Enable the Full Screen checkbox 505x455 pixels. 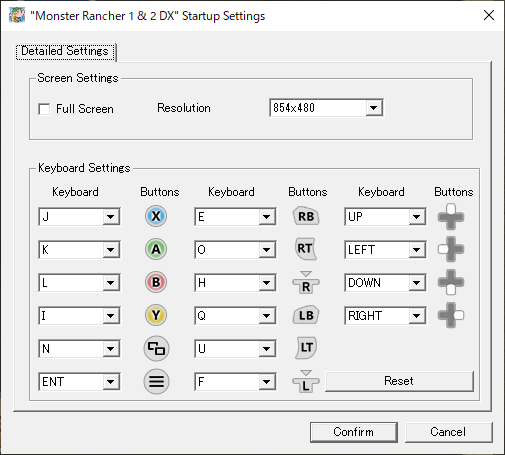pos(44,109)
